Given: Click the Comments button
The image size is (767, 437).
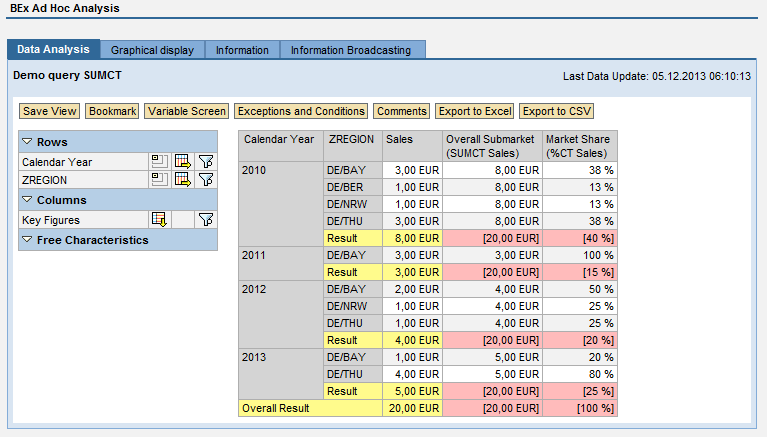Looking at the screenshot, I should pyautogui.click(x=402, y=111).
